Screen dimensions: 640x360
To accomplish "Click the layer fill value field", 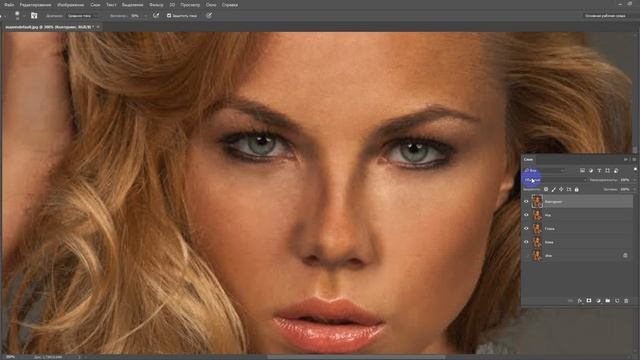I will click(624, 189).
